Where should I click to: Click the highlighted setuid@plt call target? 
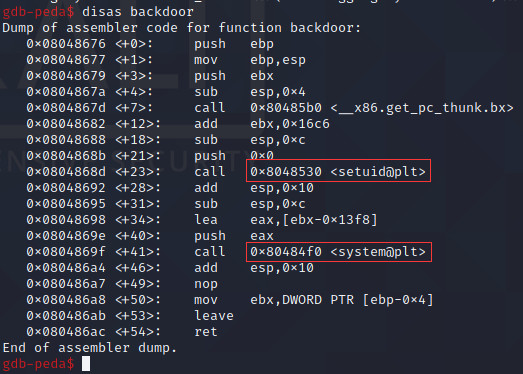pos(338,171)
